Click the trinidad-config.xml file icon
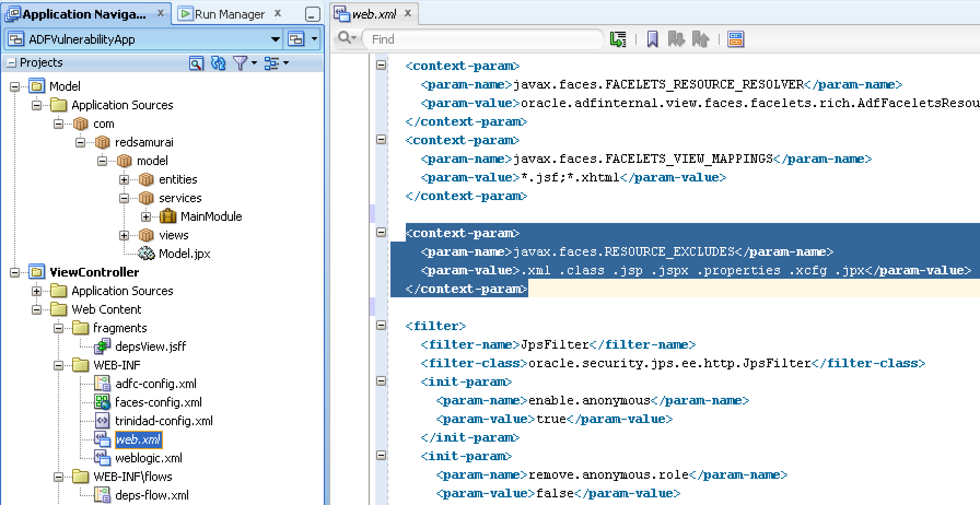 (102, 421)
